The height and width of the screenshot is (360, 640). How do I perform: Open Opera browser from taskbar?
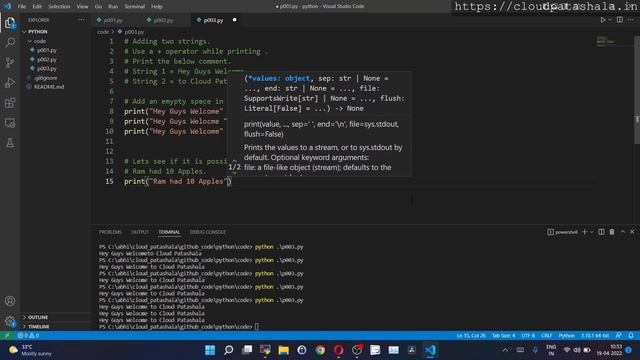pyautogui.click(x=338, y=350)
